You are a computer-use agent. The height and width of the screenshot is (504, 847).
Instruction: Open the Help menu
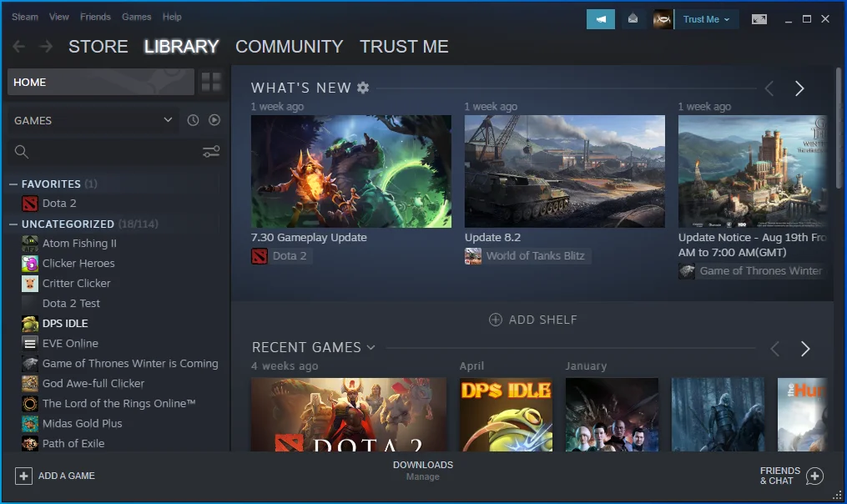(172, 17)
